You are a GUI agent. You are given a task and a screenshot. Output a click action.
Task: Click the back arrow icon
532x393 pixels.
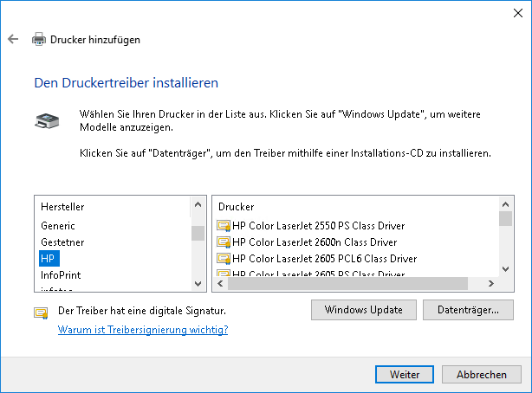13,39
